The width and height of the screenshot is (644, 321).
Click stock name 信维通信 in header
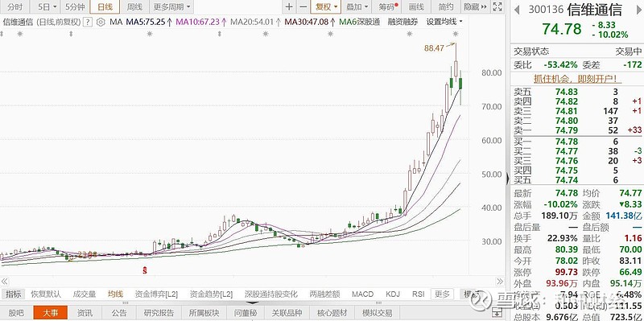click(595, 10)
